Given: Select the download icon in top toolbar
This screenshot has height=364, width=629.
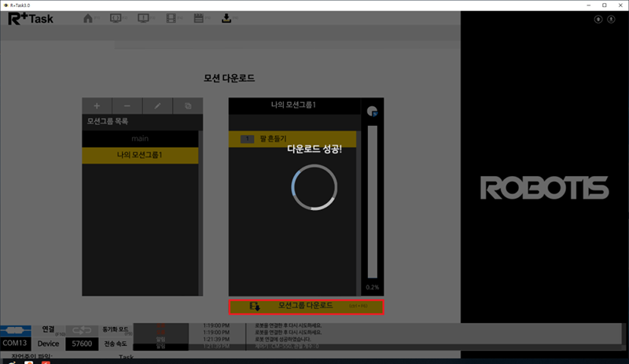Looking at the screenshot, I should (x=227, y=17).
